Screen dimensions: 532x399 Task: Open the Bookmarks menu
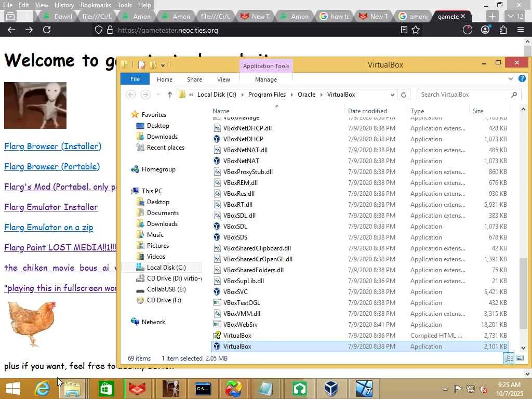pos(96,5)
